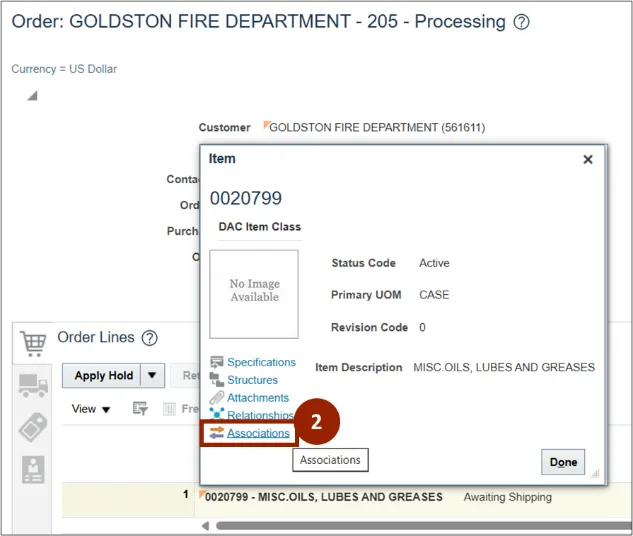Open the Structures link
The height and width of the screenshot is (536, 633).
pyautogui.click(x=252, y=380)
